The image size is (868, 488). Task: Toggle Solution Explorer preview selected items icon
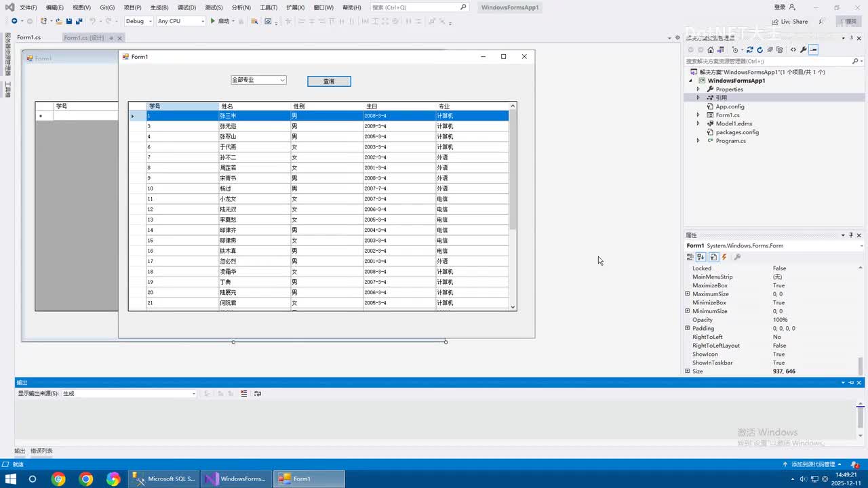[x=814, y=49]
